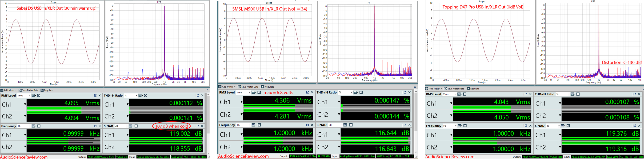644x159 pixels.
Task: Click "44.1000 kHz" in SMSL M500 status bar
Action: [x=324, y=156]
